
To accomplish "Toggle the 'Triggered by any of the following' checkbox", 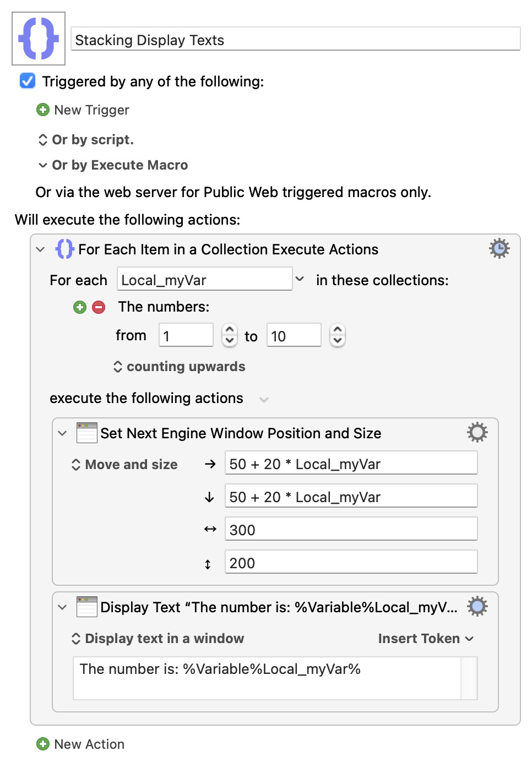I will point(28,81).
